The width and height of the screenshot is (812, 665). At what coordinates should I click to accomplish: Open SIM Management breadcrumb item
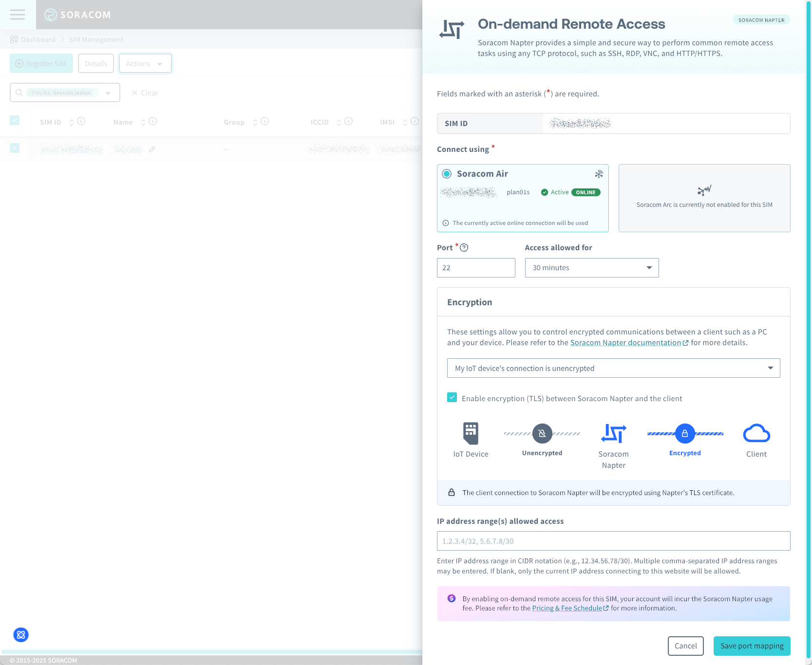point(95,39)
